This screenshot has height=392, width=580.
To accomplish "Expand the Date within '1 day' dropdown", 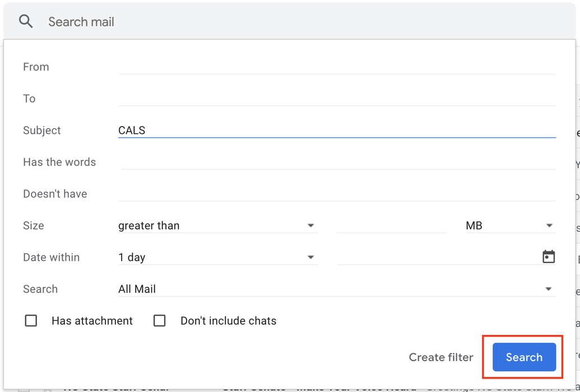I will 217,258.
